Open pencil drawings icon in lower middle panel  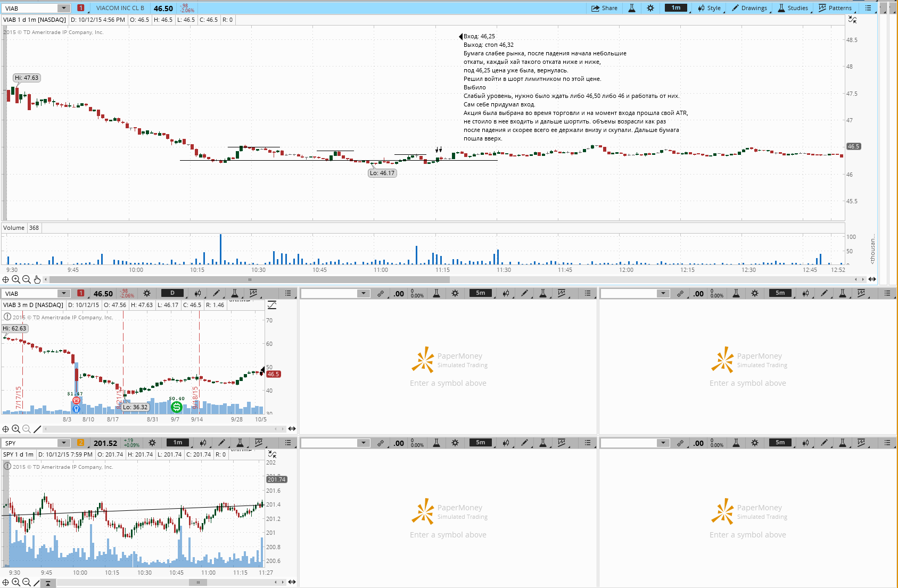pyautogui.click(x=524, y=443)
